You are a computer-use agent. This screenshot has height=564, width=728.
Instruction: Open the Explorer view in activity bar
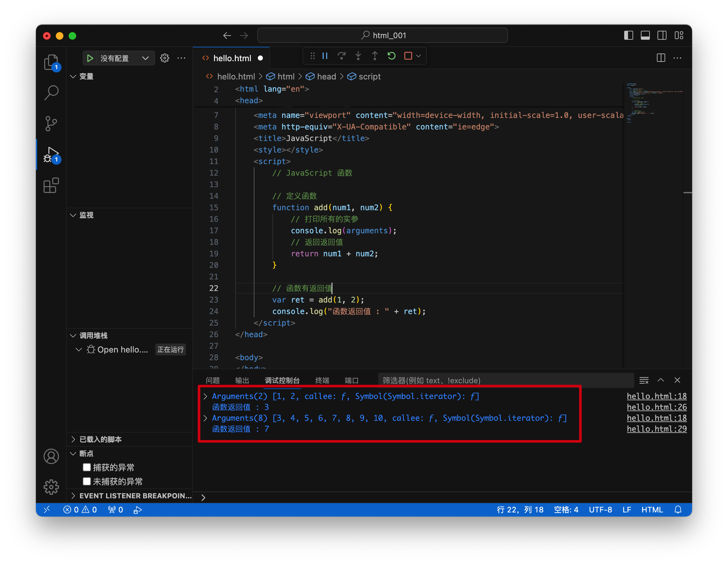point(51,62)
